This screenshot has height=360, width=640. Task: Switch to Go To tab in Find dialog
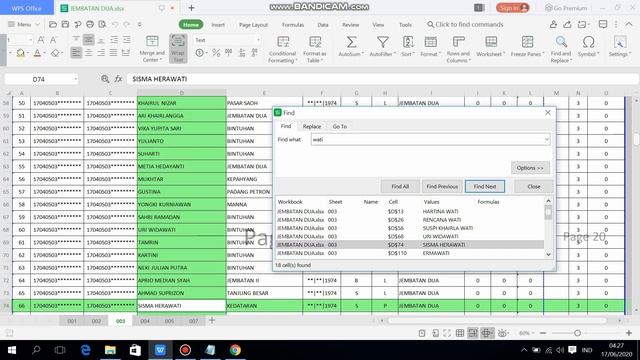(340, 127)
